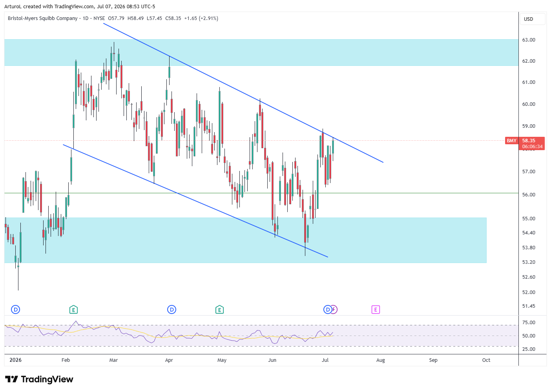Click the lightning bolt event marker
Image resolution: width=551 pixels, height=392 pixels.
(x=334, y=310)
